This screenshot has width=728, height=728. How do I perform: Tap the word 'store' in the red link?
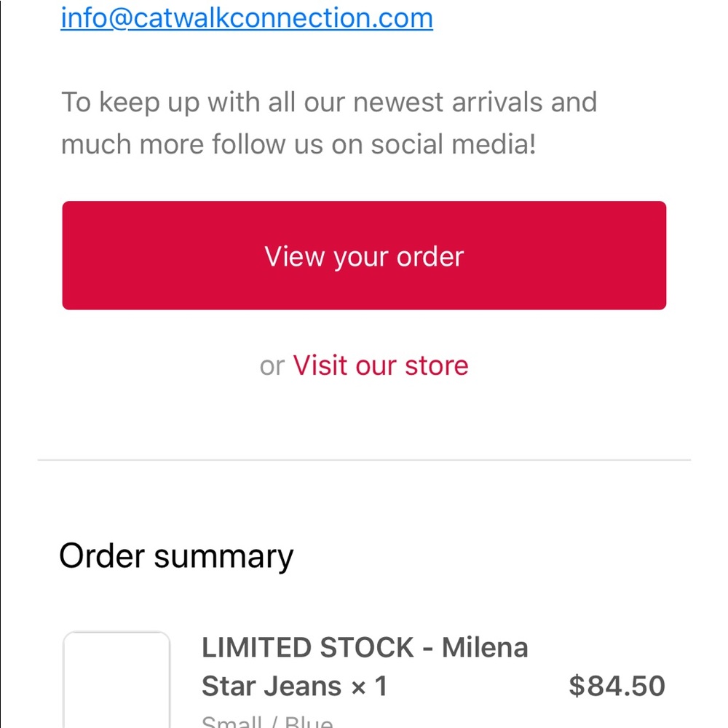click(436, 365)
